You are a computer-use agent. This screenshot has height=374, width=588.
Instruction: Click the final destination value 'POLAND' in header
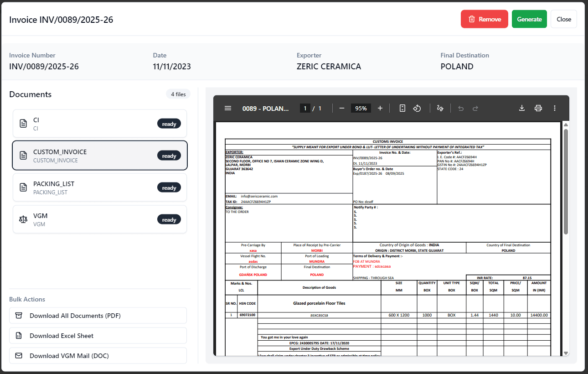(x=457, y=67)
